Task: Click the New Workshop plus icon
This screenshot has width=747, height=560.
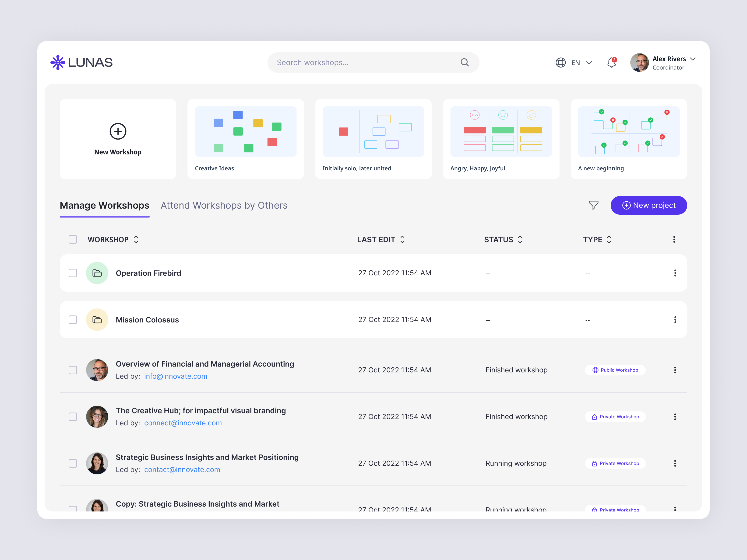Action: tap(117, 132)
